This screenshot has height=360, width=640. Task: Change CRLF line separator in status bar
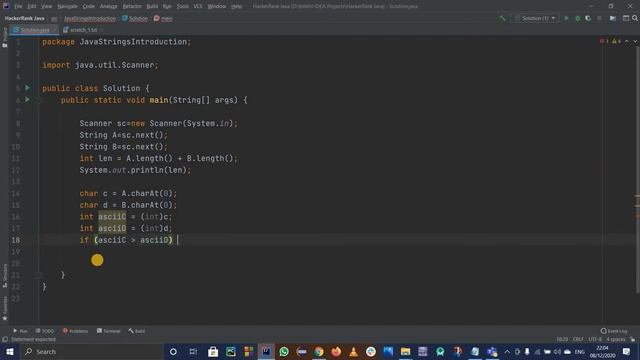coord(578,340)
